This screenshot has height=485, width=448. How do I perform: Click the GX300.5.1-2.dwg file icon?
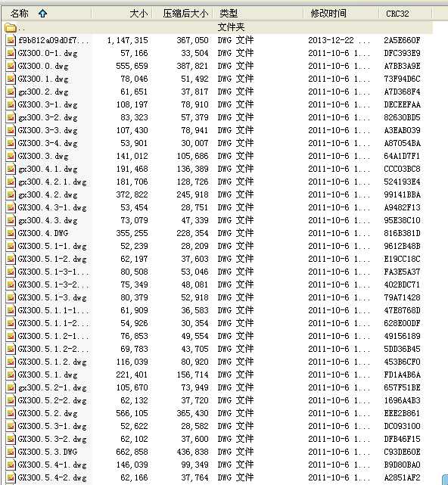[11, 260]
